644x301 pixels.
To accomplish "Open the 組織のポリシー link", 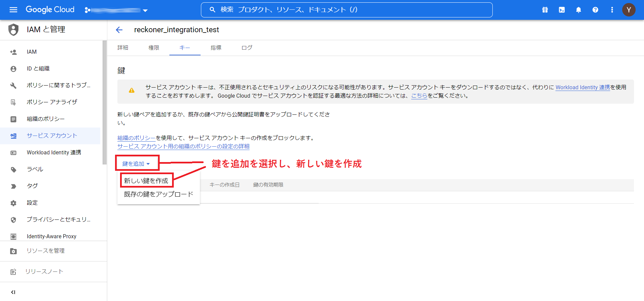I will (136, 138).
